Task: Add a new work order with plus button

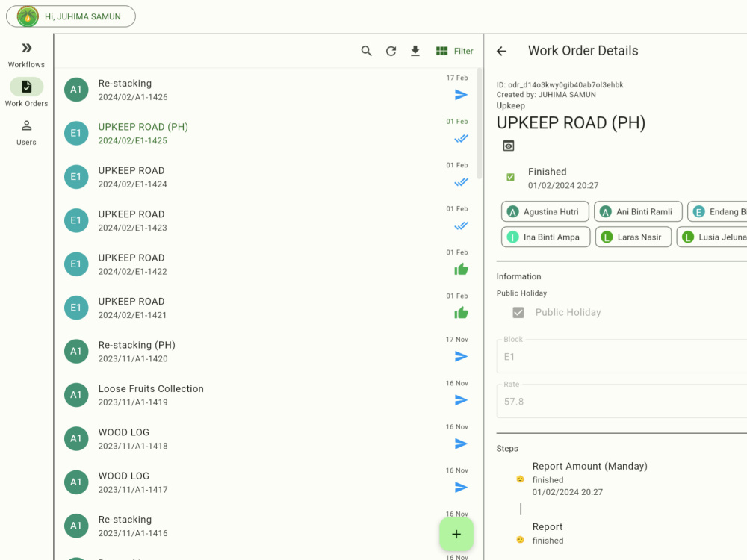Action: (x=456, y=535)
